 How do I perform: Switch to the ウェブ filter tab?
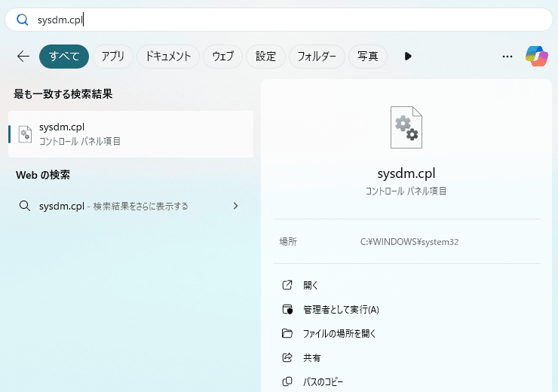tap(222, 57)
